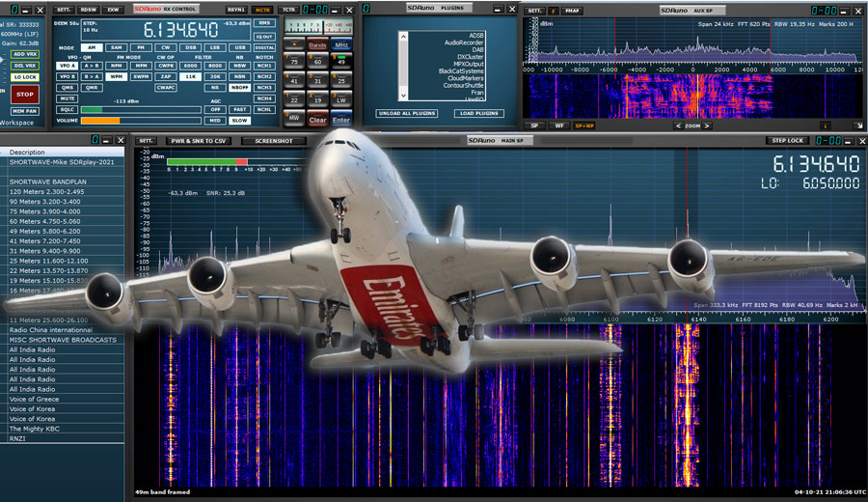Click plugin list scroll-down arrow
Image resolution: width=868 pixels, height=502 pixels.
[x=403, y=96]
